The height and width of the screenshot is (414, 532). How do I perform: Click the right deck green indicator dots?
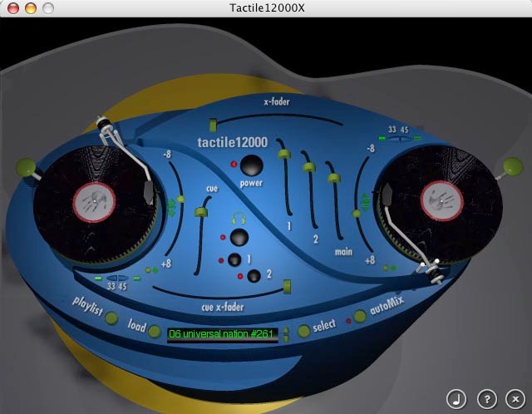pos(390,268)
